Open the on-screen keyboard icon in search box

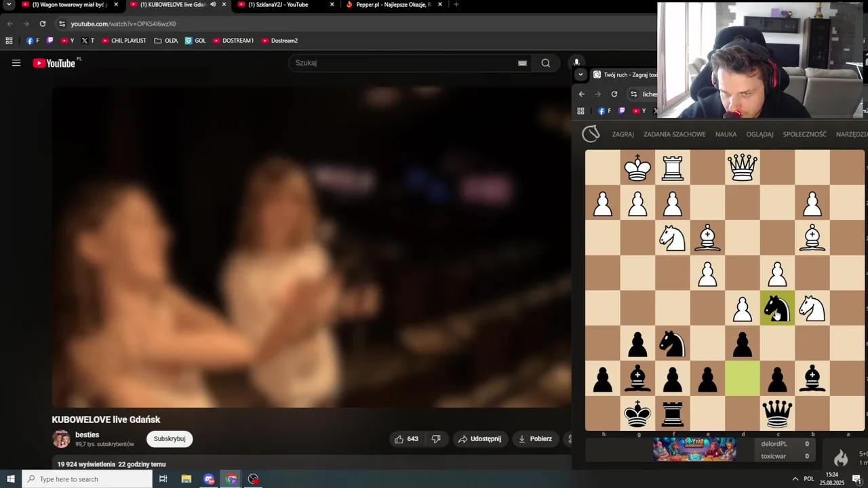coord(522,63)
